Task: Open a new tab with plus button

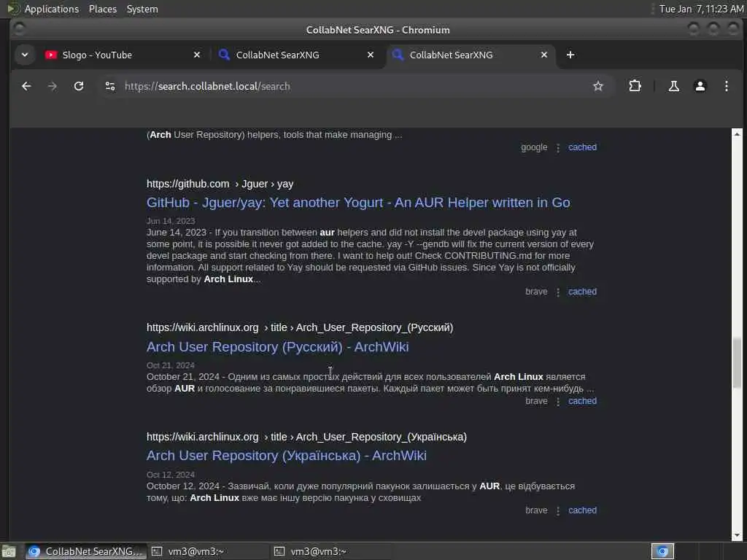Action: (x=570, y=55)
